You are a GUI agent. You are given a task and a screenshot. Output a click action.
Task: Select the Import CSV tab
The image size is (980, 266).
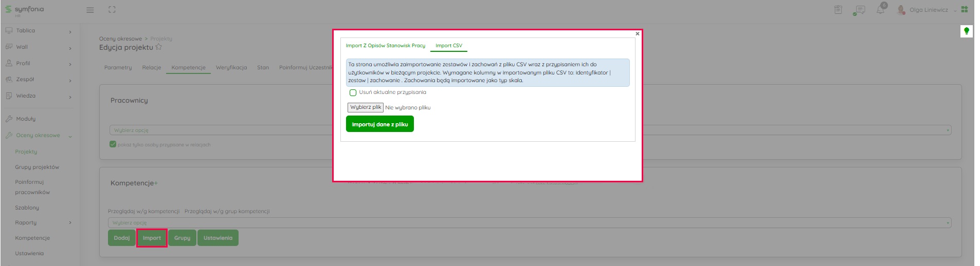448,46
